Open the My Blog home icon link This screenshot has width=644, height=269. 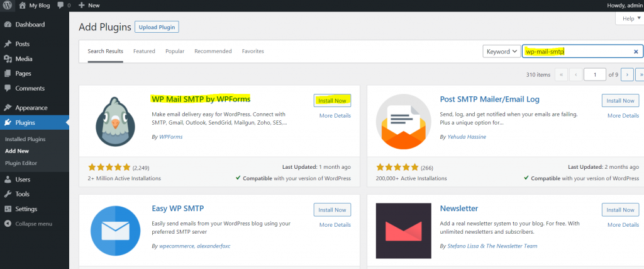pos(23,5)
